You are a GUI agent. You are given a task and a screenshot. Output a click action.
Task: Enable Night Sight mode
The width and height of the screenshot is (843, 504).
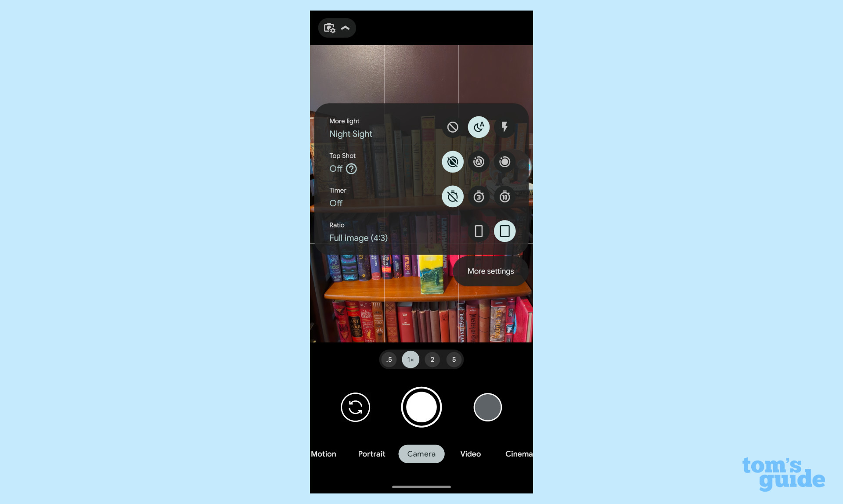point(478,126)
